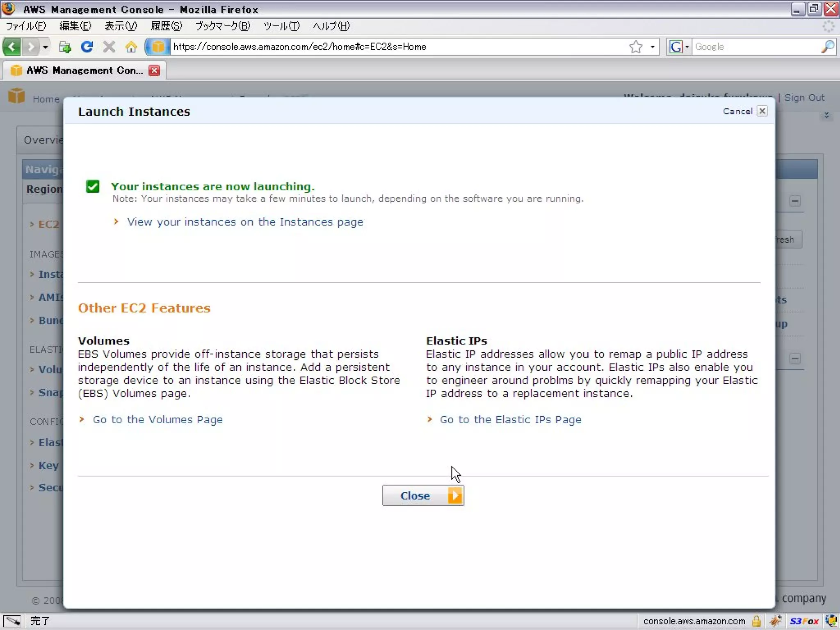This screenshot has width=840, height=630.
Task: Open the 履歴(S) menu
Action: click(166, 26)
